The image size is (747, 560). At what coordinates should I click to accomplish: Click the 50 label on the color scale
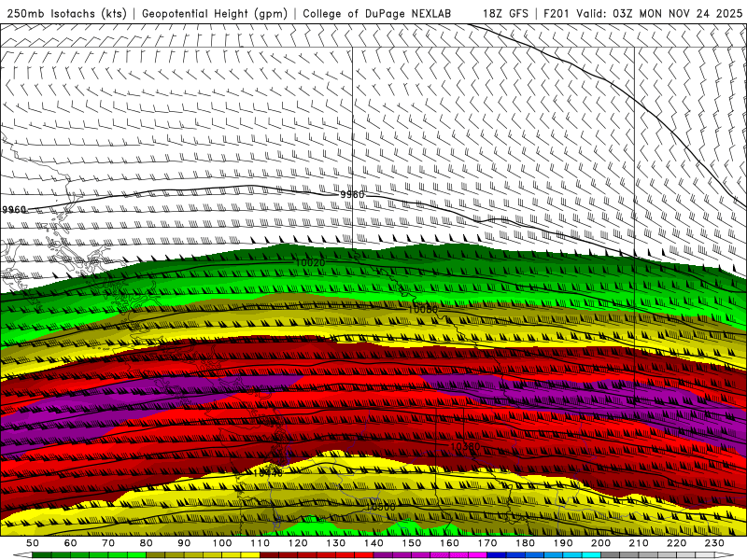tap(33, 543)
